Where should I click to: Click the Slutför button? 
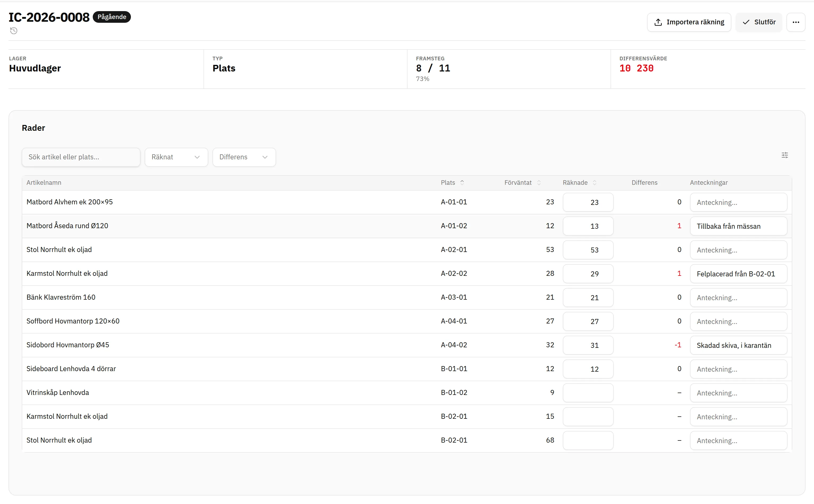(x=759, y=22)
